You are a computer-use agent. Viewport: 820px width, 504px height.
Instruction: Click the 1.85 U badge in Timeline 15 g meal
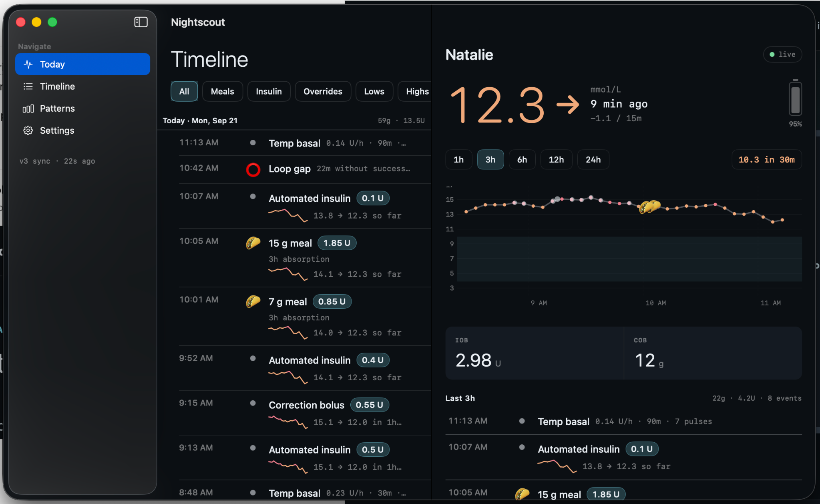337,243
